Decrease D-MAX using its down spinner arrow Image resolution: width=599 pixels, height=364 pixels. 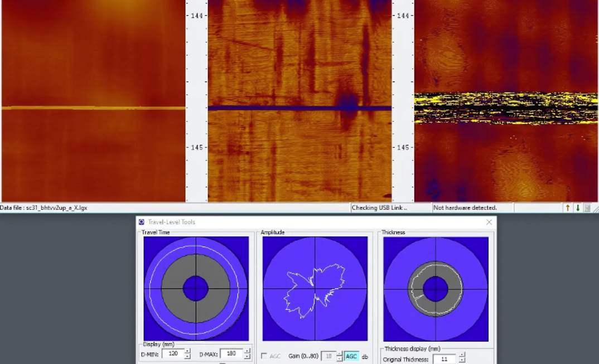(247, 356)
